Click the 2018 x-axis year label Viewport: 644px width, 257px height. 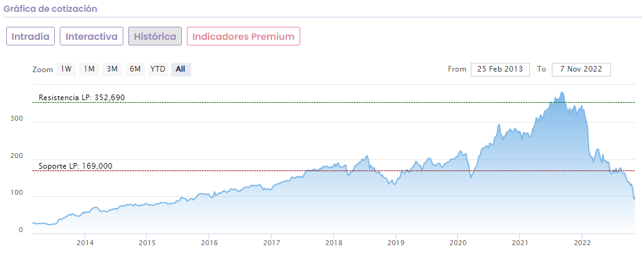pos(334,243)
